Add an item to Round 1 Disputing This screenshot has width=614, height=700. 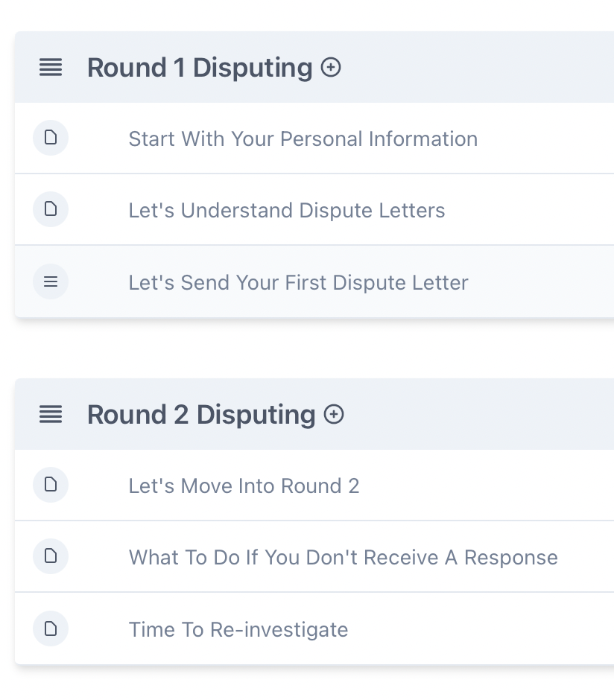(331, 68)
